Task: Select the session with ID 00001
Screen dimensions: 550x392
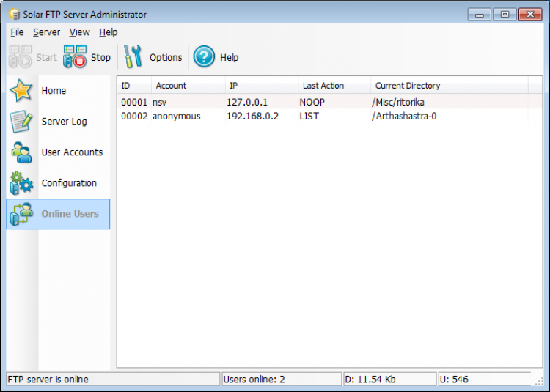Action: (x=134, y=103)
